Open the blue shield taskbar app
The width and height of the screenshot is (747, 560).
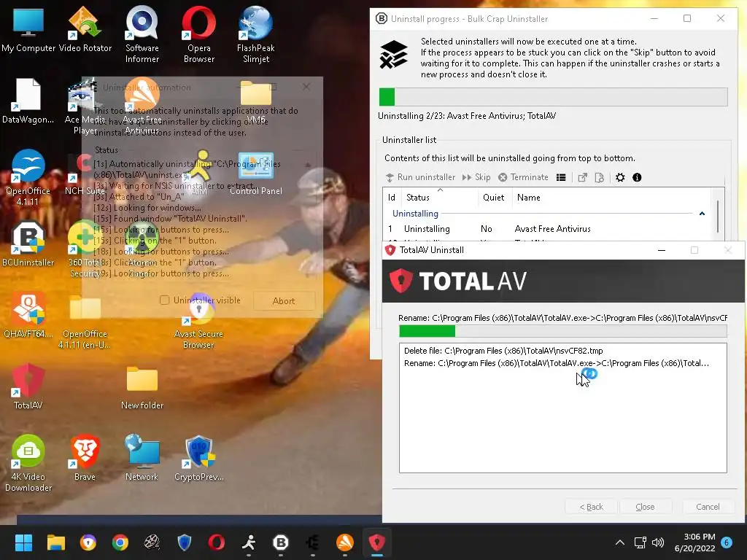coord(185,542)
